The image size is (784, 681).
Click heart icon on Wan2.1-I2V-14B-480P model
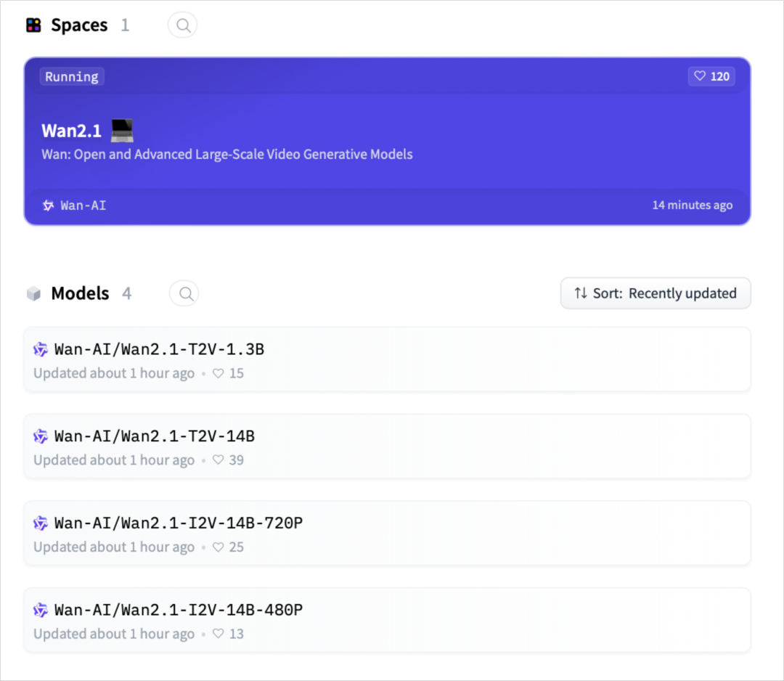218,634
